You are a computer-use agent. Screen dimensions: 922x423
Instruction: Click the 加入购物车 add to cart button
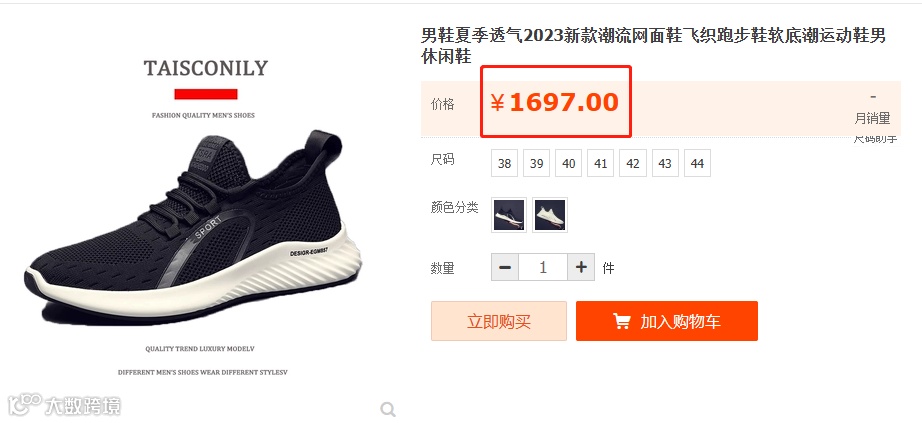(x=667, y=321)
